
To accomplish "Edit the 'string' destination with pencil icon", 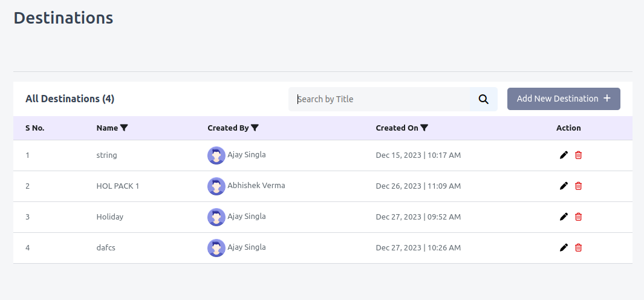I will click(x=564, y=155).
